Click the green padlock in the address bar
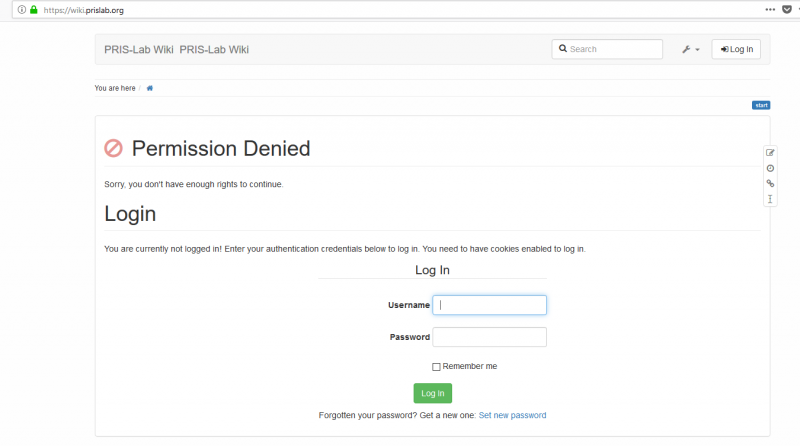 click(33, 9)
